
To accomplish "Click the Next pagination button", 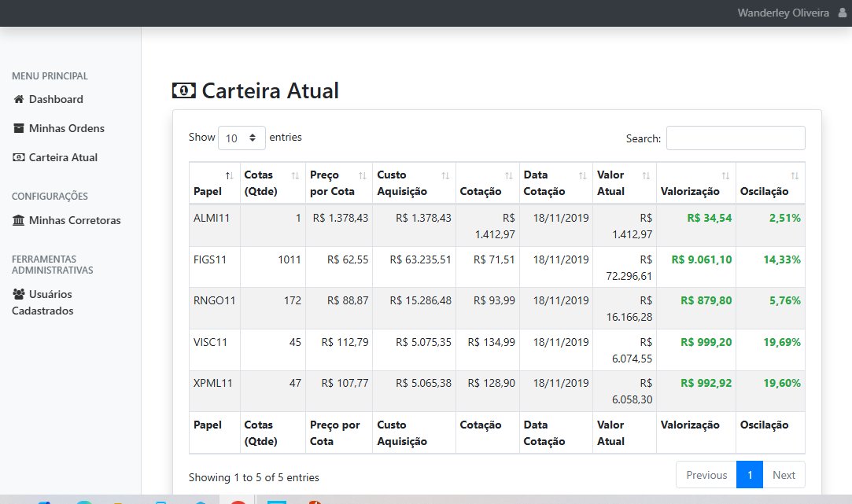I will [x=784, y=475].
